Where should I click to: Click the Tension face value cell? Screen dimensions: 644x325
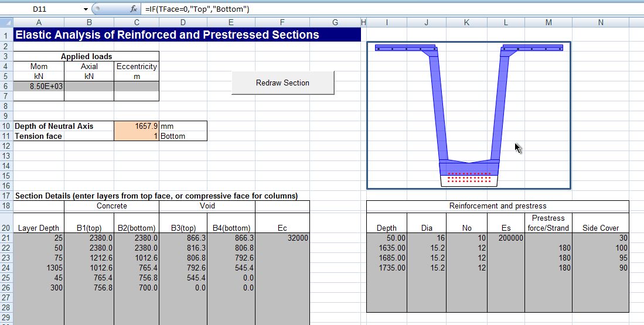coord(137,136)
